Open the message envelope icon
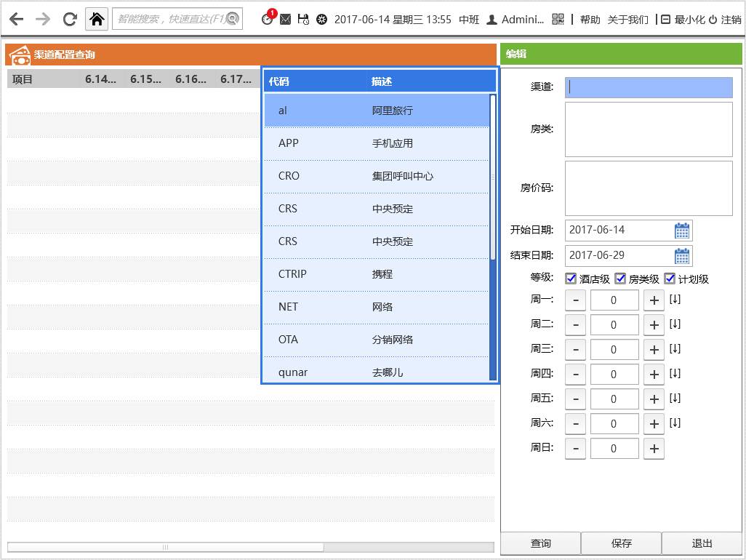 tap(286, 20)
